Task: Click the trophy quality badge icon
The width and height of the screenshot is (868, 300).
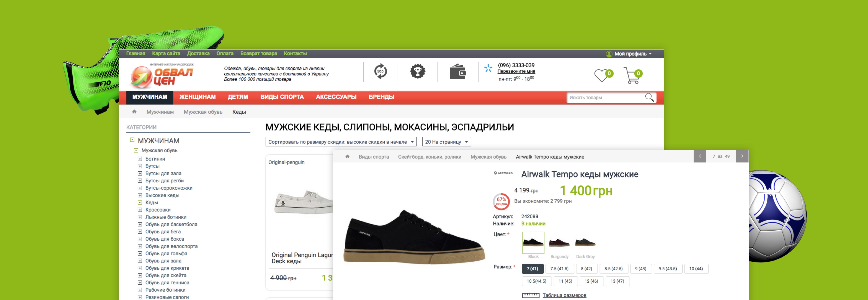Action: coord(417,71)
